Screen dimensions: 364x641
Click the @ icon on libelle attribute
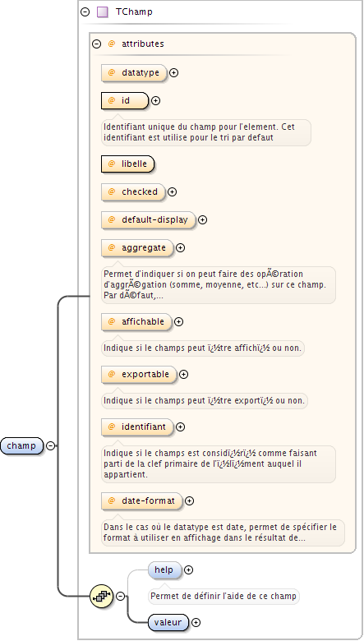112,164
